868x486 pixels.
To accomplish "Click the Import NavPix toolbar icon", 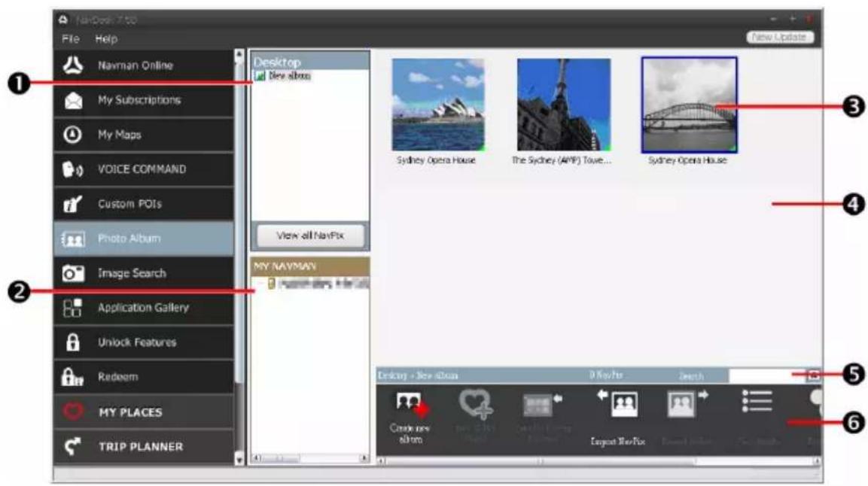I will click(x=618, y=403).
